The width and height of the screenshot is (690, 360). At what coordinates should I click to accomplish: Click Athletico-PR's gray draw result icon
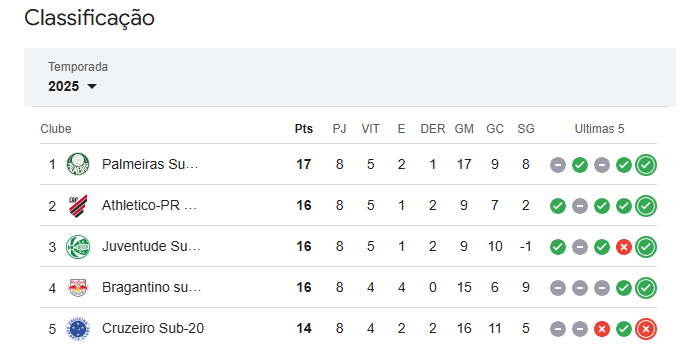[x=580, y=206]
